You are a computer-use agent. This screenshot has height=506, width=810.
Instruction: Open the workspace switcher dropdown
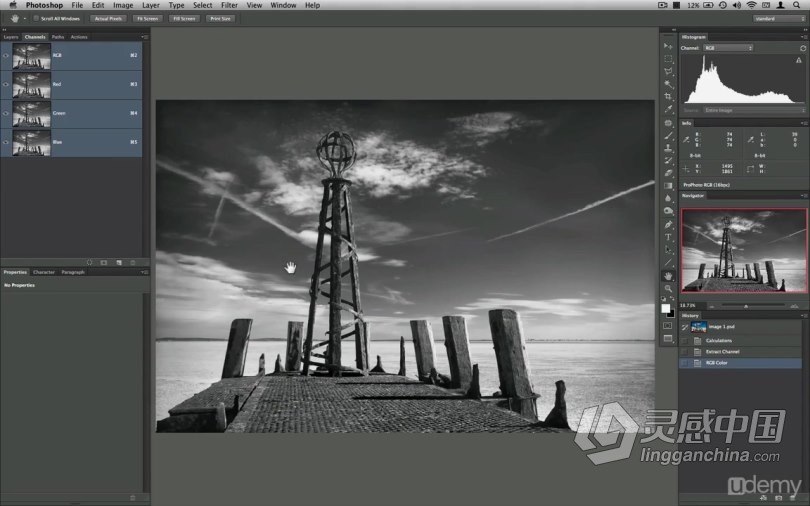click(x=778, y=18)
